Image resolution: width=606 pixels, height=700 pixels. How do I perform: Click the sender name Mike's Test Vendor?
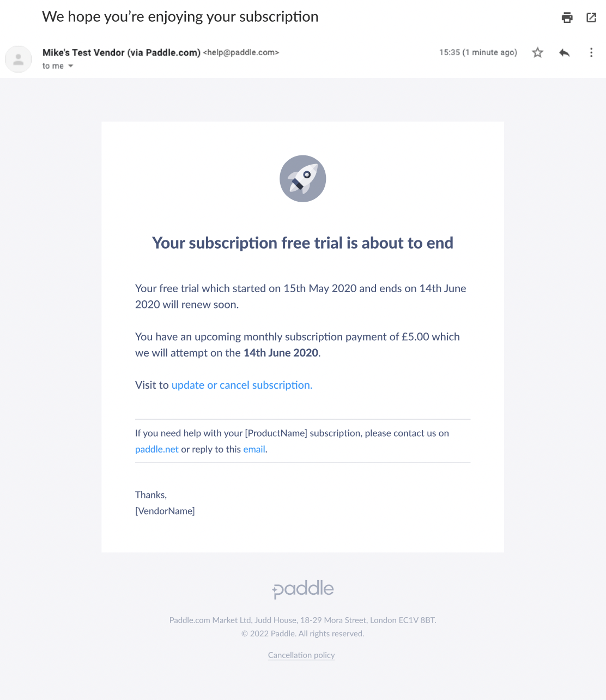[x=121, y=52]
